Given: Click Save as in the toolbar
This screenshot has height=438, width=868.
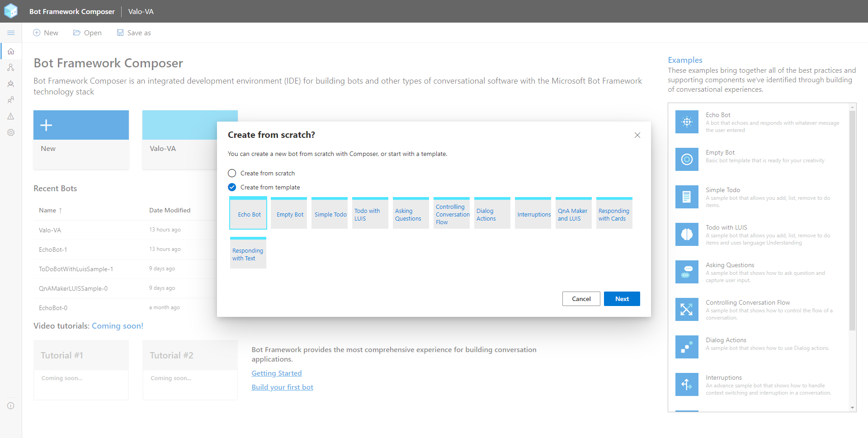Looking at the screenshot, I should (134, 33).
